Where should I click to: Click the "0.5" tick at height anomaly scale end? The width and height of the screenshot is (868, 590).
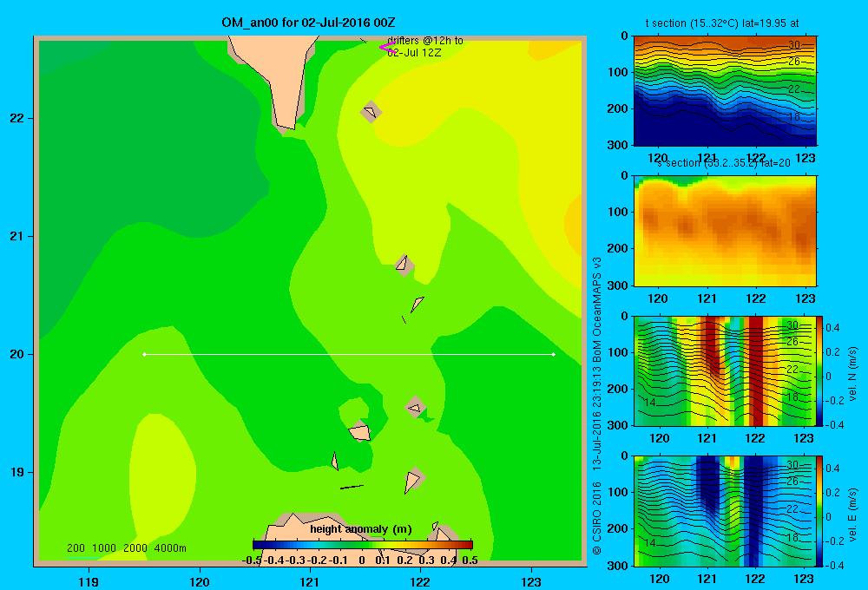click(470, 560)
